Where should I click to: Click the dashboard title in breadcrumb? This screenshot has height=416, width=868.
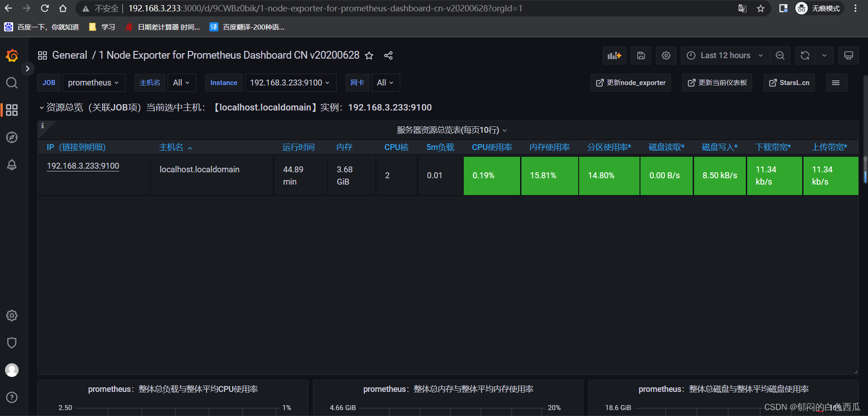click(229, 55)
